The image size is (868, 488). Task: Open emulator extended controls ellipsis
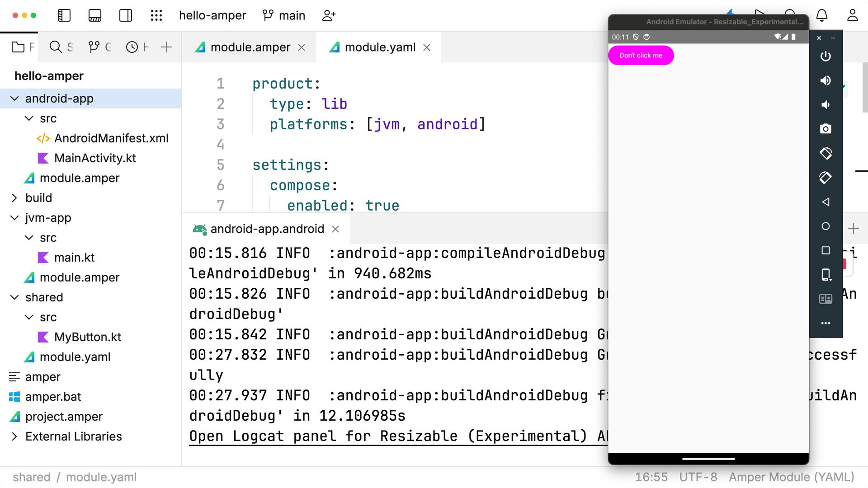pyautogui.click(x=826, y=323)
